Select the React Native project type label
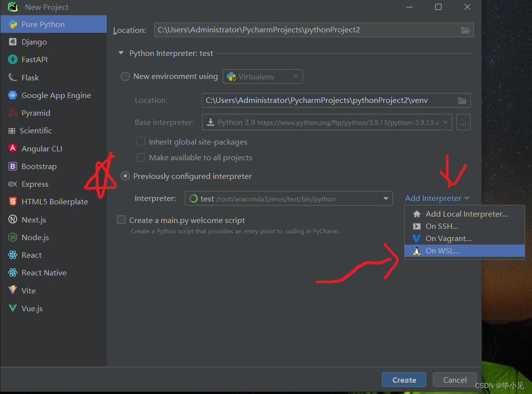532x394 pixels. point(44,272)
